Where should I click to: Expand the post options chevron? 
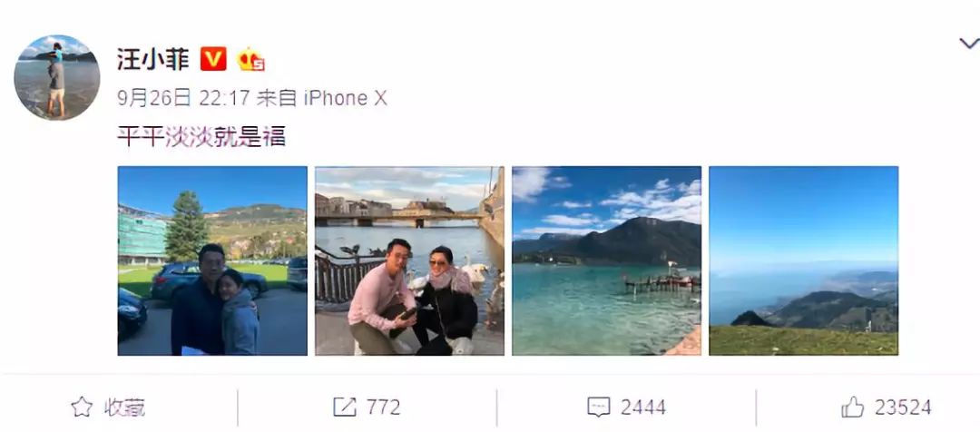point(969,44)
